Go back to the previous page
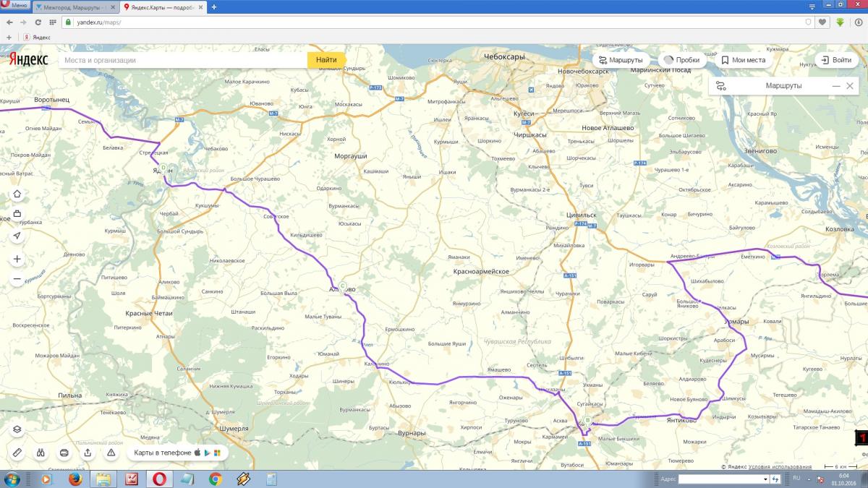Viewport: 868px width, 488px height. click(x=10, y=22)
